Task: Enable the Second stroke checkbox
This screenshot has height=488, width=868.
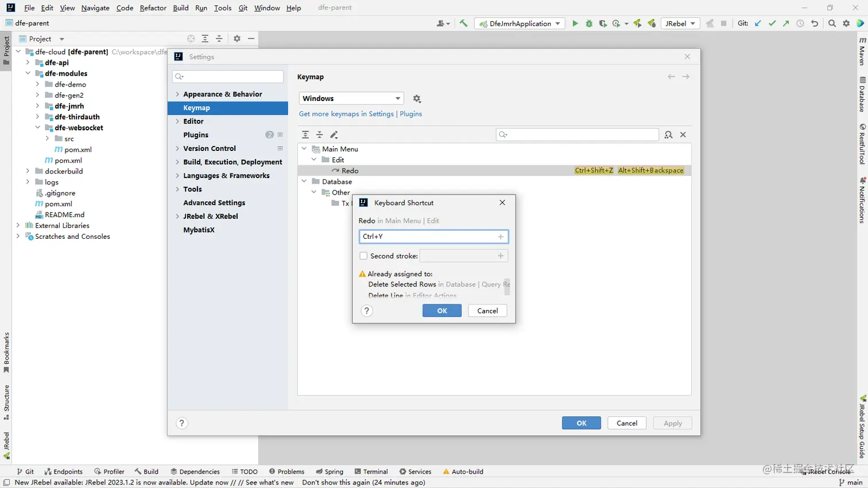Action: tap(363, 256)
